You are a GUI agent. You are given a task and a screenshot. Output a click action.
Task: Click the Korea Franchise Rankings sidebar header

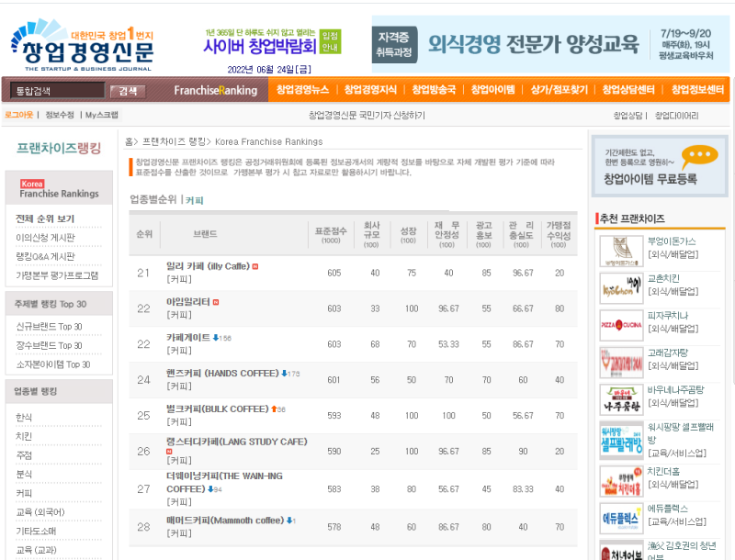tap(59, 188)
